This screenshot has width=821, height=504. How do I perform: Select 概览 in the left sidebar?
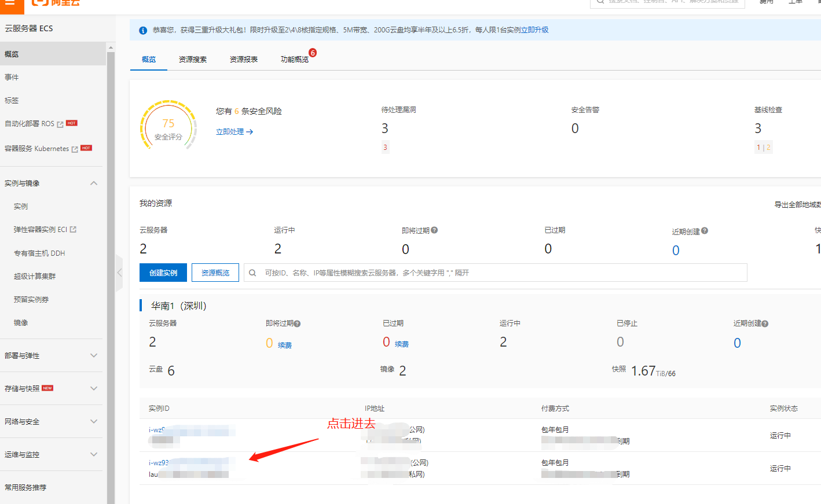click(x=53, y=54)
